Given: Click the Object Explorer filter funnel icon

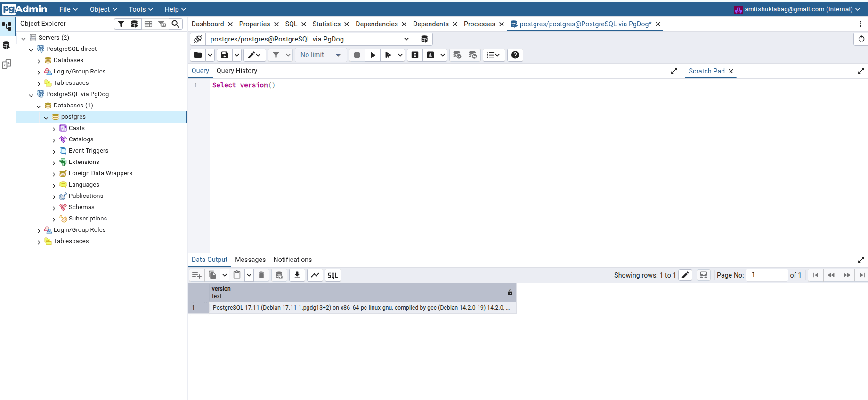Looking at the screenshot, I should 121,24.
